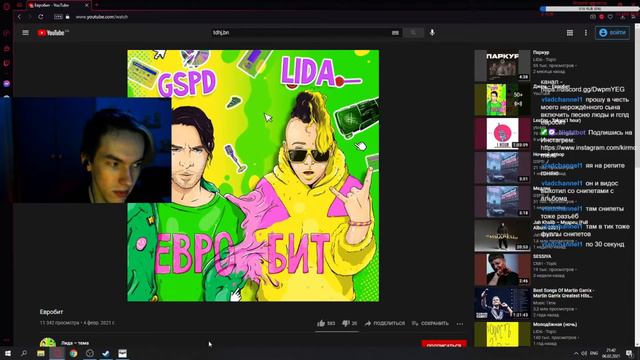Click the tray volume speaker icon
This screenshot has width=640, height=360.
click(584, 353)
